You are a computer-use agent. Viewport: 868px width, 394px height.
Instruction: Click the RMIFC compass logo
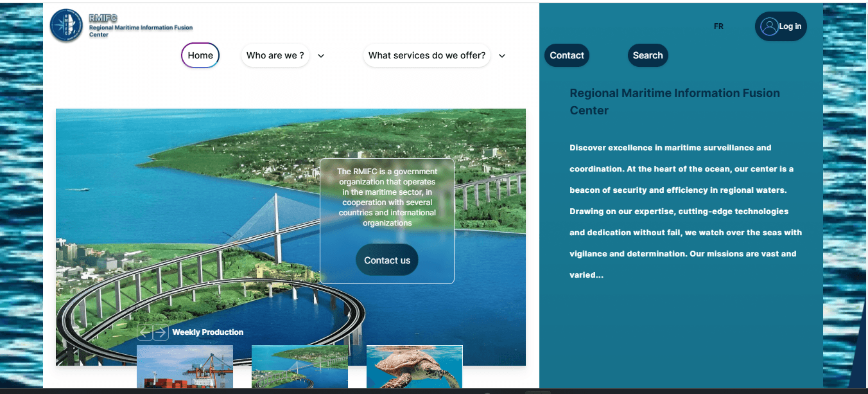point(67,26)
